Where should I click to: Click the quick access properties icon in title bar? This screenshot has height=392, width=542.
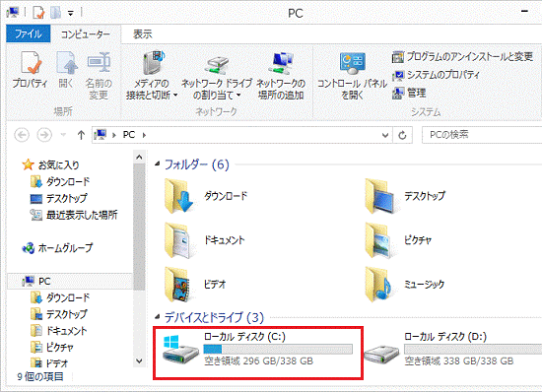pos(38,13)
